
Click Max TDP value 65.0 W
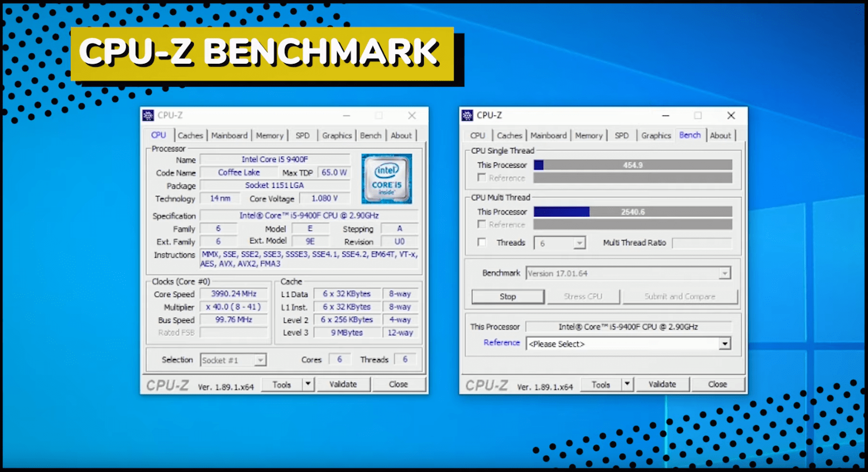[334, 172]
